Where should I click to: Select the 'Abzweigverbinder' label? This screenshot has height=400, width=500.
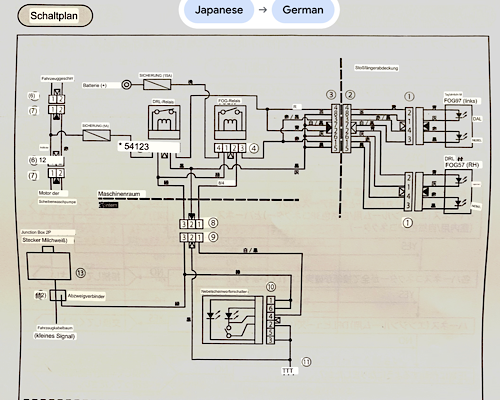pos(86,296)
